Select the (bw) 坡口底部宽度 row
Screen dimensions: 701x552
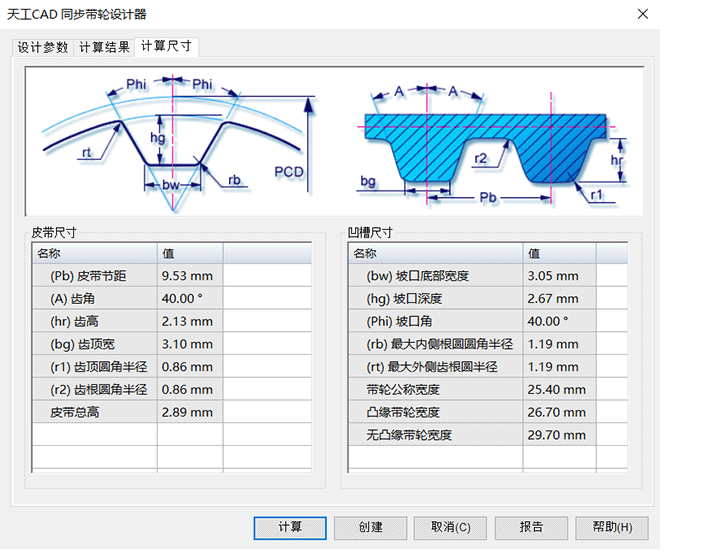pos(434,276)
